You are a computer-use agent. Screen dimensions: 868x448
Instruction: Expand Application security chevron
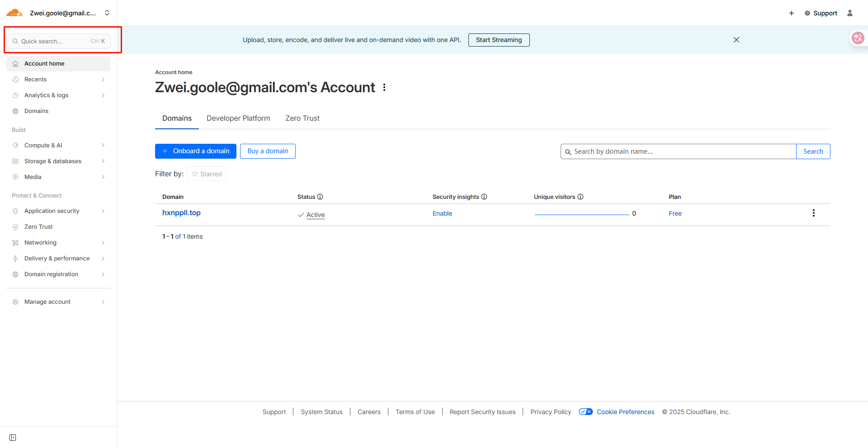click(x=104, y=211)
